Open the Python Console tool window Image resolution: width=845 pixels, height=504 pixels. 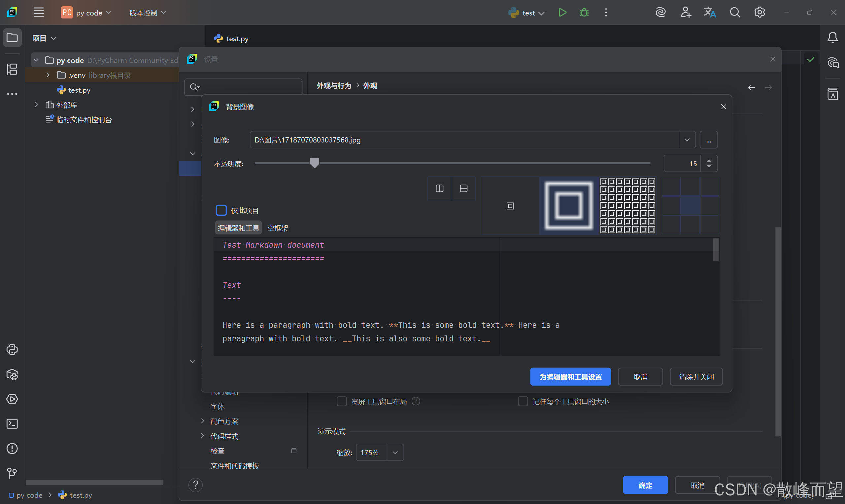12,350
